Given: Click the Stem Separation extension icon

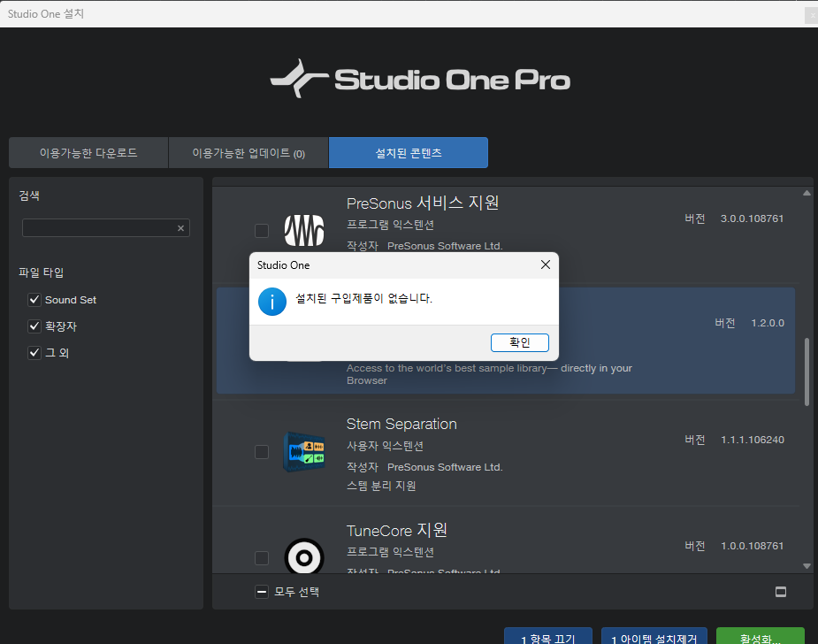Looking at the screenshot, I should (x=303, y=452).
